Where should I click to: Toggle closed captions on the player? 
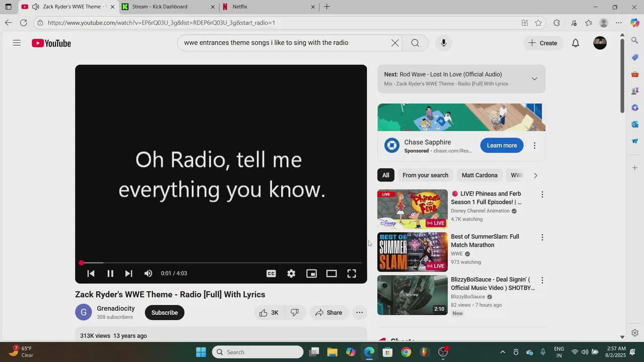[x=271, y=274]
